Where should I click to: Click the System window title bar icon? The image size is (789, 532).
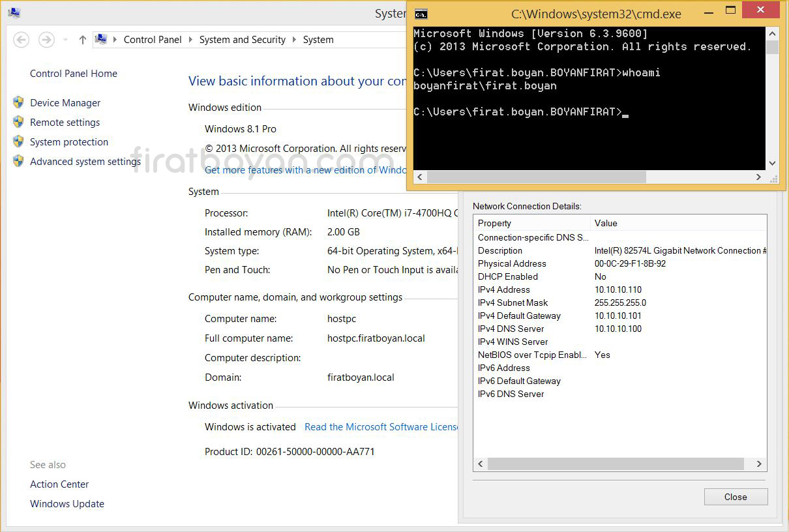point(14,14)
